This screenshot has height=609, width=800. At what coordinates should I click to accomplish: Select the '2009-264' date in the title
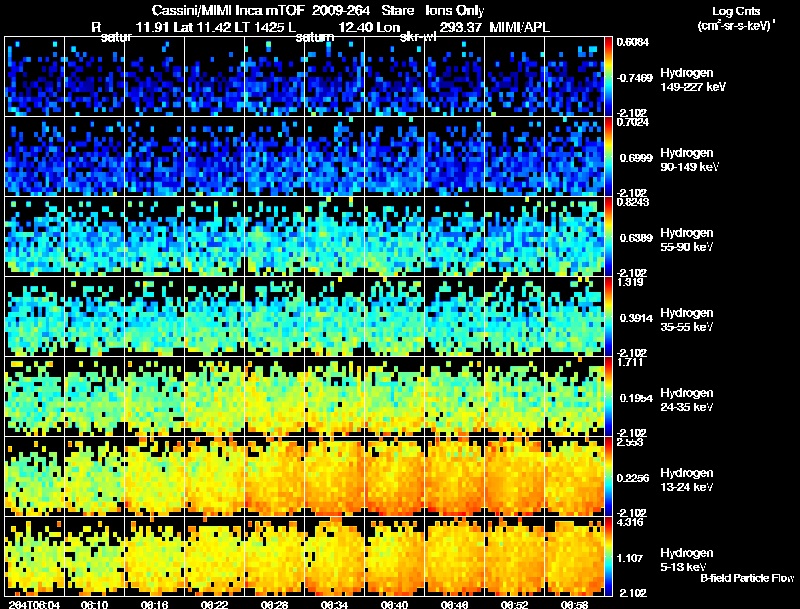coord(340,10)
